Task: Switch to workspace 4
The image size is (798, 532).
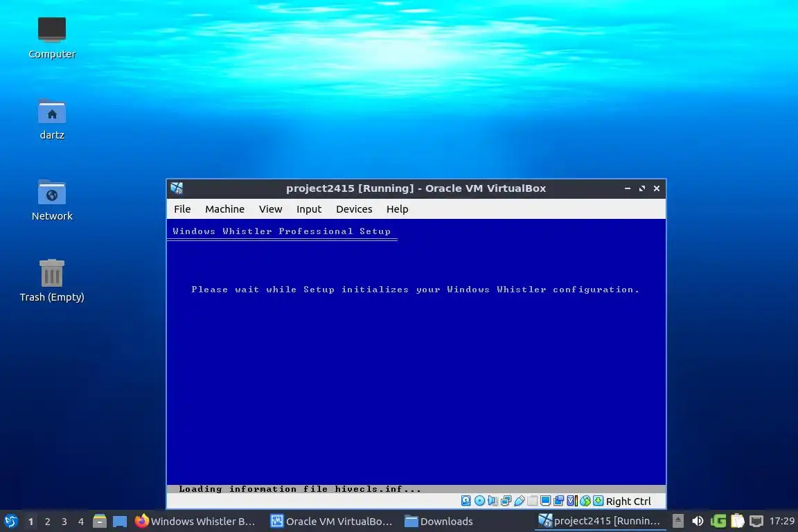Action: [x=81, y=522]
